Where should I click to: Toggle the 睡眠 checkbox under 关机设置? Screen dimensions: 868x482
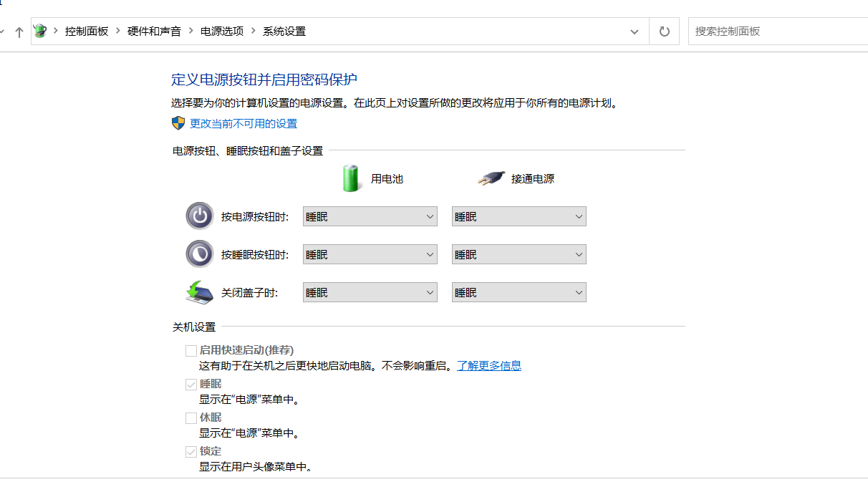tap(191, 384)
